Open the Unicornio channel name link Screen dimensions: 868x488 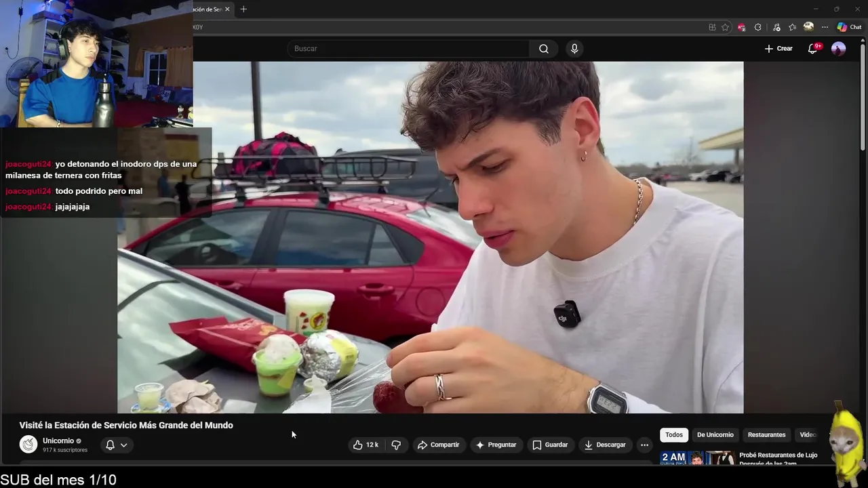pyautogui.click(x=58, y=441)
